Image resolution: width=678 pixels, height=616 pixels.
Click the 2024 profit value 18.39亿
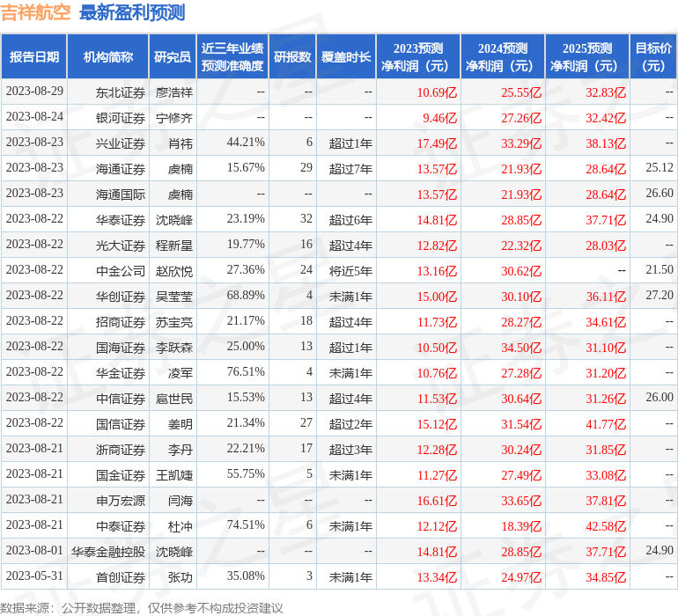pos(521,526)
